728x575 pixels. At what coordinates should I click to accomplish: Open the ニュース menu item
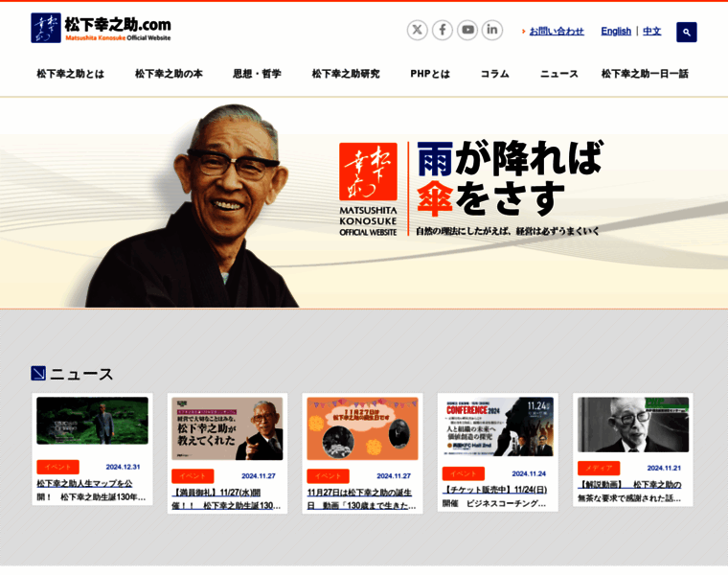559,74
